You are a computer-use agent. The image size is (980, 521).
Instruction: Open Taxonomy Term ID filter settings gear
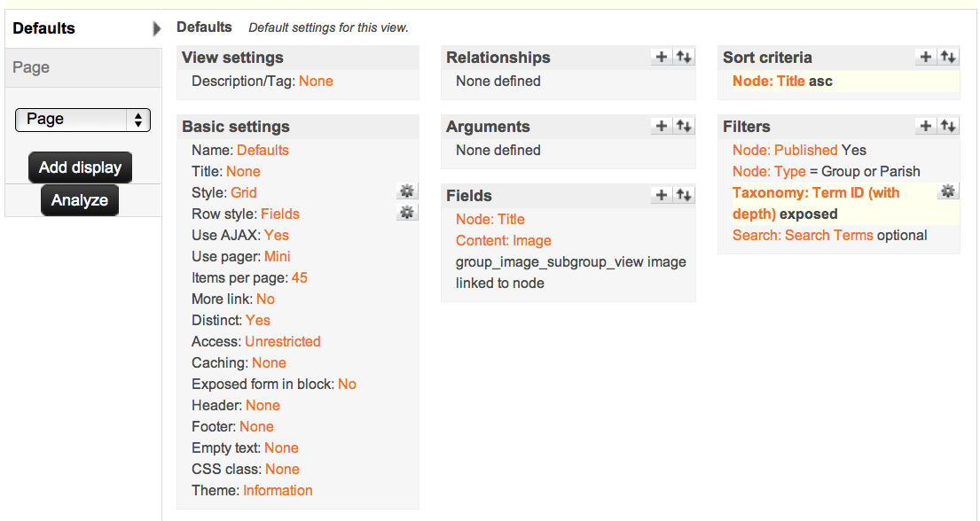(948, 191)
